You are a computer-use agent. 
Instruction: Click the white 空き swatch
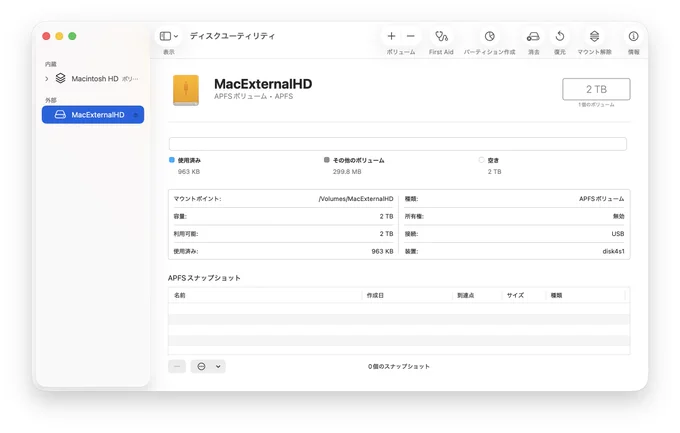[481, 160]
